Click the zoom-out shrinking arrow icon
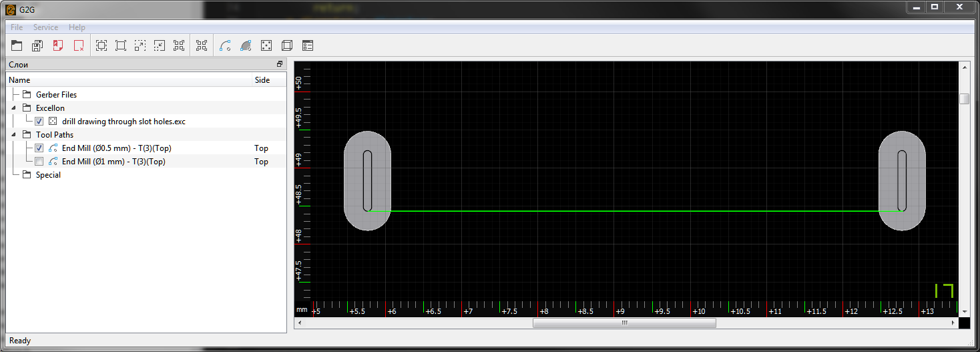The height and width of the screenshot is (352, 980). (160, 45)
